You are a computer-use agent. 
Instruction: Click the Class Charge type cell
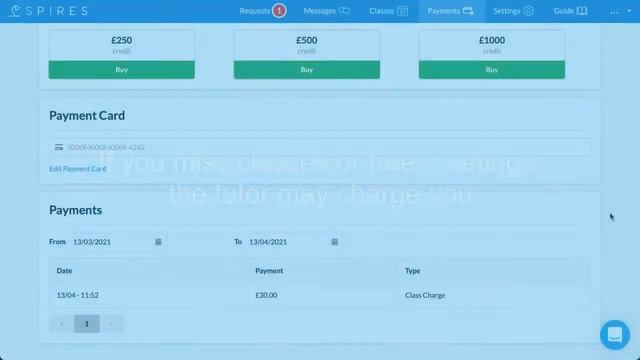(x=425, y=295)
